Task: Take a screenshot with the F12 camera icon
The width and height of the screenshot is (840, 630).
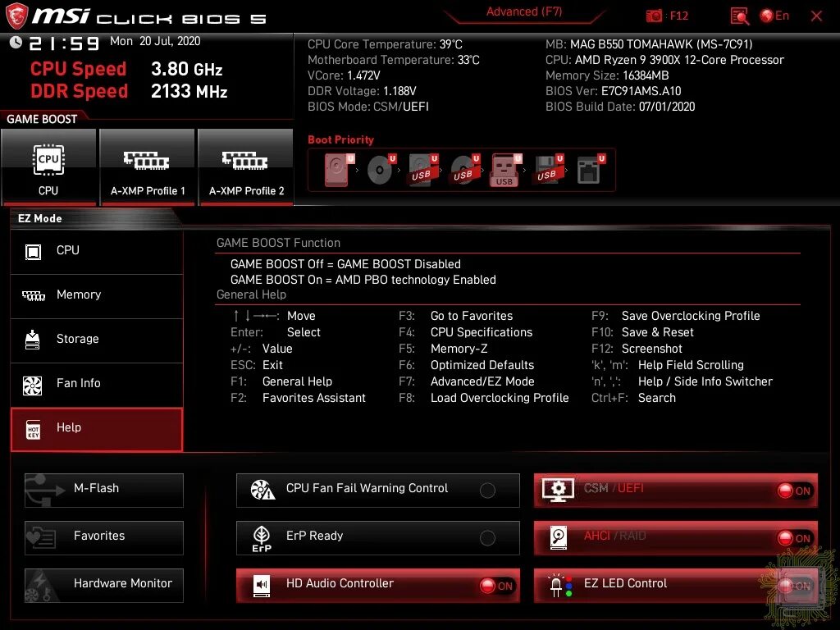Action: coord(654,16)
